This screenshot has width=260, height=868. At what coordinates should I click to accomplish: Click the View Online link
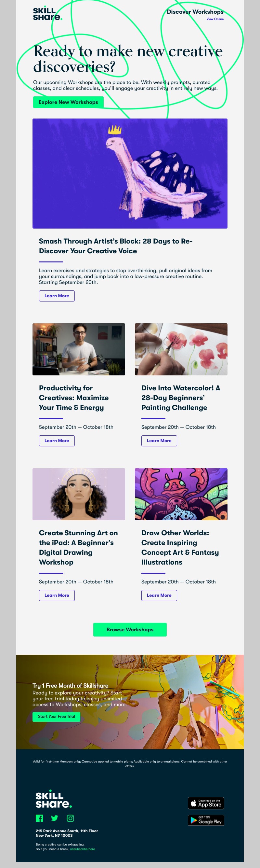pyautogui.click(x=215, y=19)
